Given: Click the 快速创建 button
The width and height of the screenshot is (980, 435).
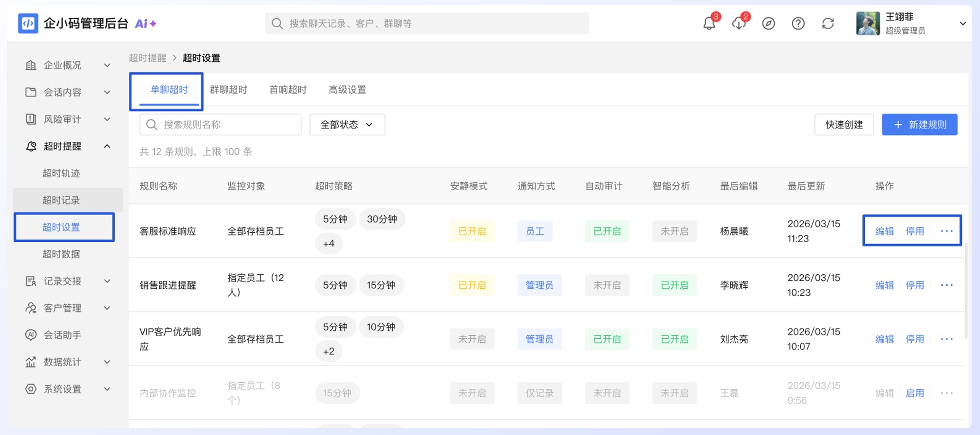Looking at the screenshot, I should 844,124.
